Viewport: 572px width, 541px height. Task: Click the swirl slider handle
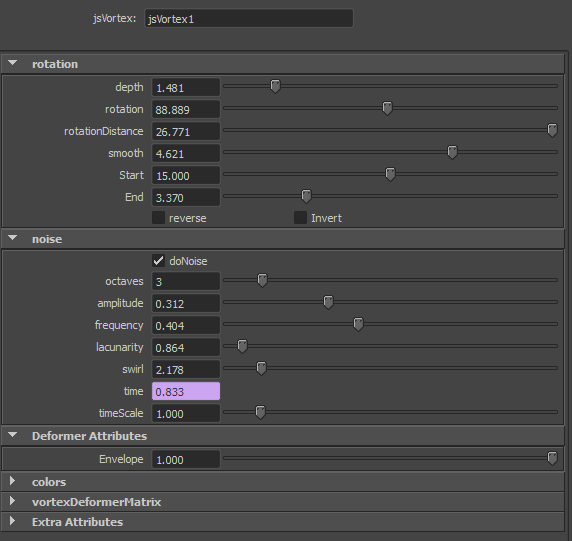pyautogui.click(x=261, y=368)
